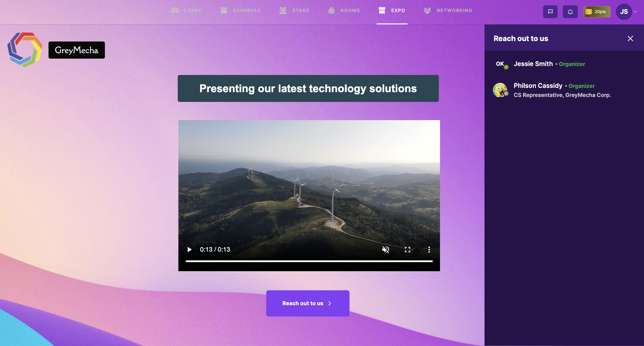Open the chat messages icon
The image size is (644, 346).
550,12
